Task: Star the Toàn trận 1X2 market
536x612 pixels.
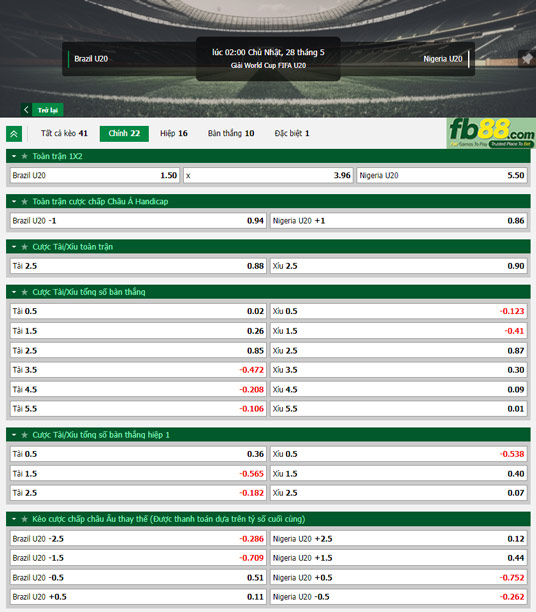Action: (x=24, y=156)
